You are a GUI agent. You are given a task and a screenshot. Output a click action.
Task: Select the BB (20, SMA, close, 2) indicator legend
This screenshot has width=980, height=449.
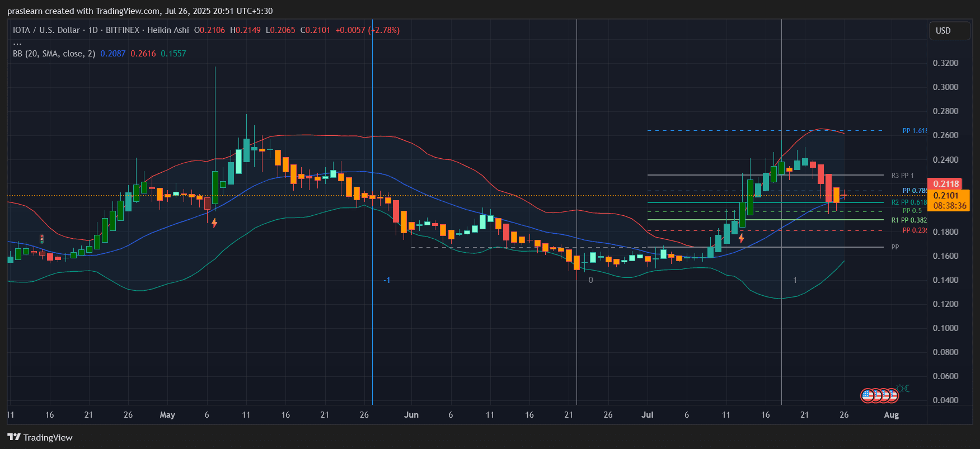click(54, 54)
